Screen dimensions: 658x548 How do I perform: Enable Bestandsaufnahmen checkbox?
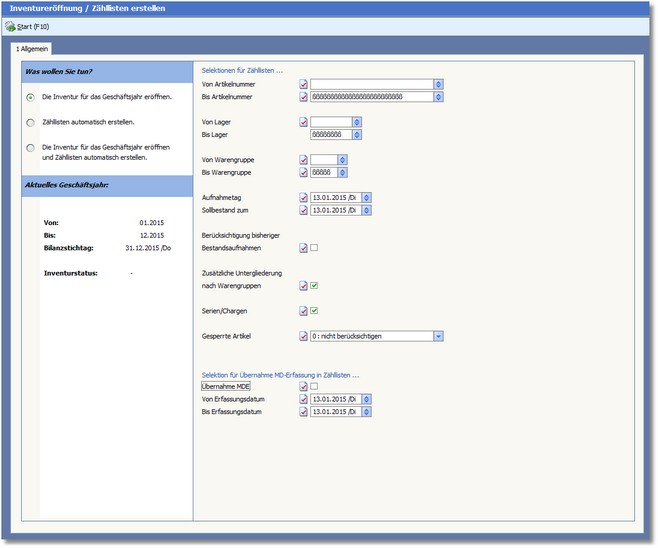[x=314, y=247]
